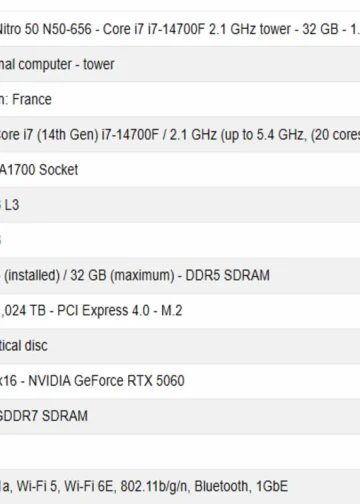Image resolution: width=360 pixels, height=504 pixels.
Task: Select the France localization row
Action: point(180,99)
